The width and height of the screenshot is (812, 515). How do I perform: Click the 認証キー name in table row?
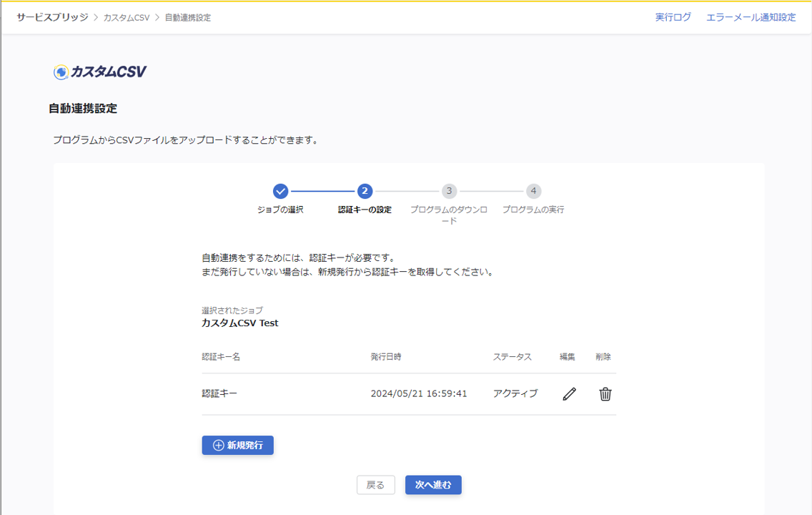tap(219, 393)
